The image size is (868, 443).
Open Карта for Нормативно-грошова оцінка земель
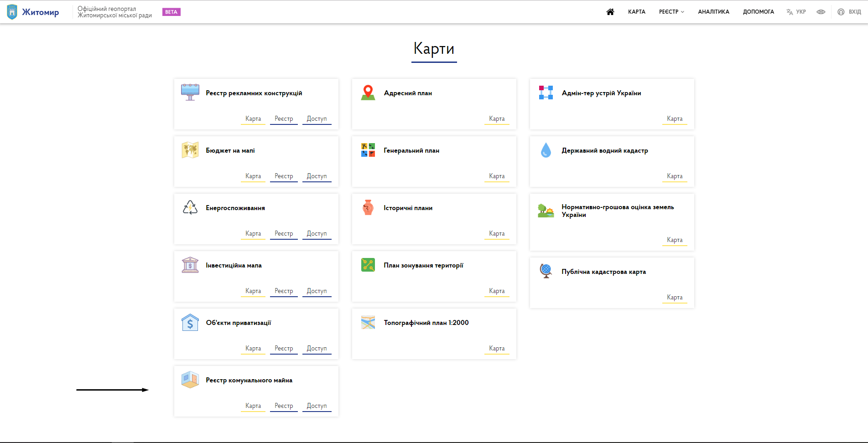675,240
